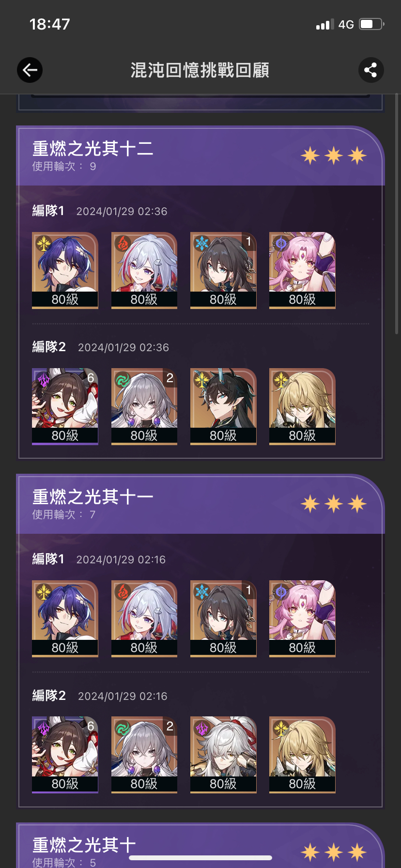Open the share icon in header
The image size is (401, 868).
[371, 70]
